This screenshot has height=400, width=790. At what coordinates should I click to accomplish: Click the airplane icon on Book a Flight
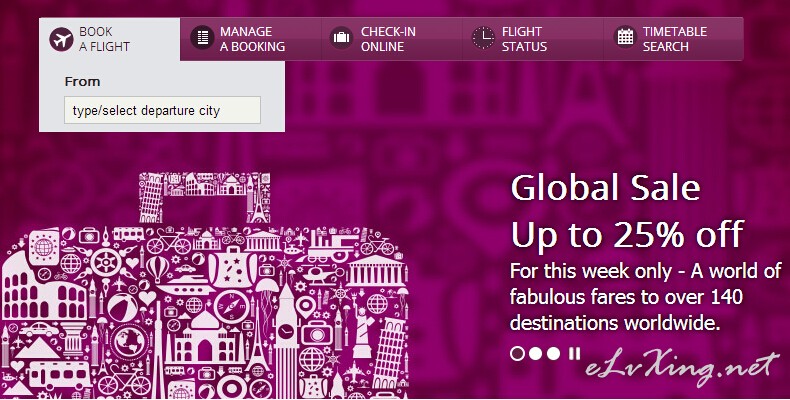coord(61,39)
